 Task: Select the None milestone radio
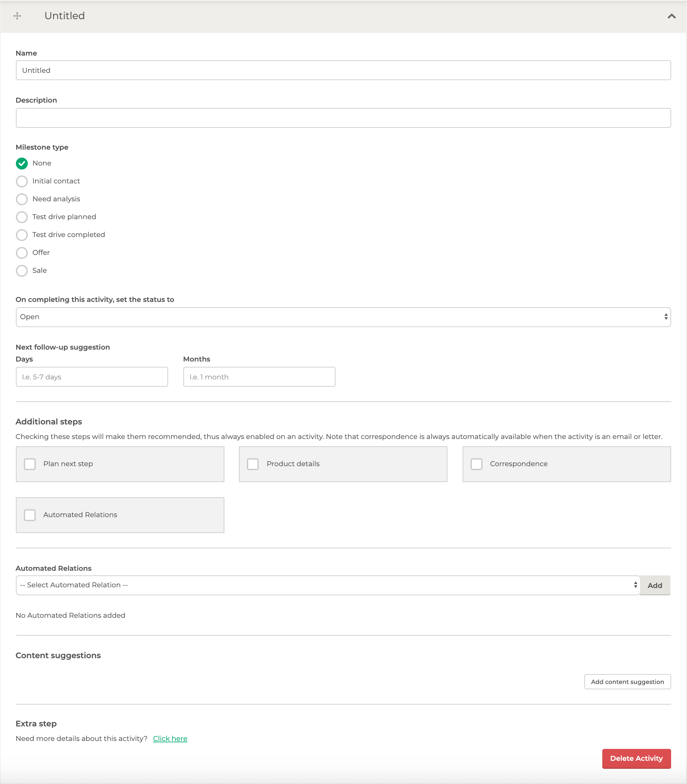22,164
